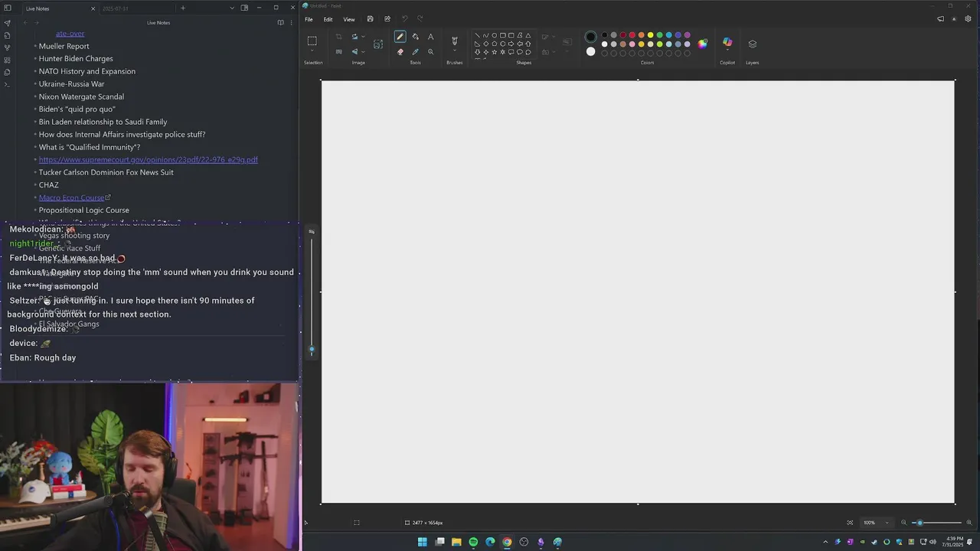
Task: Open the Obsidian more options menu
Action: 291,22
